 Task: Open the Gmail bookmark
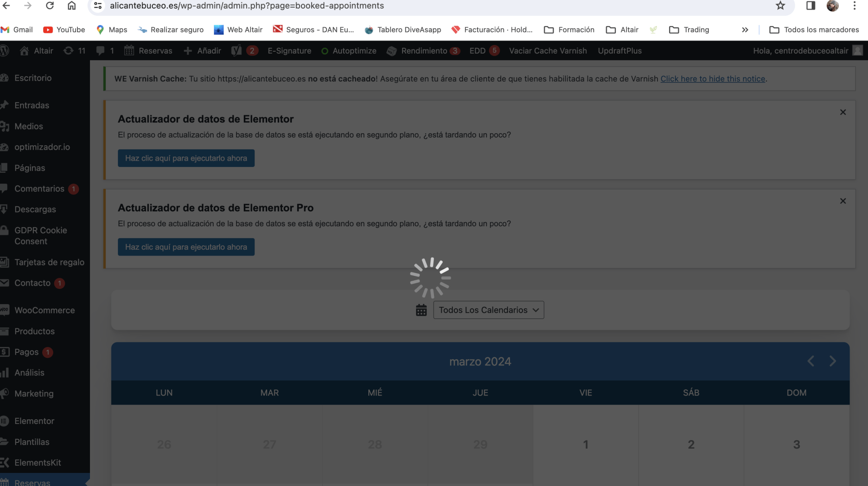tap(17, 30)
